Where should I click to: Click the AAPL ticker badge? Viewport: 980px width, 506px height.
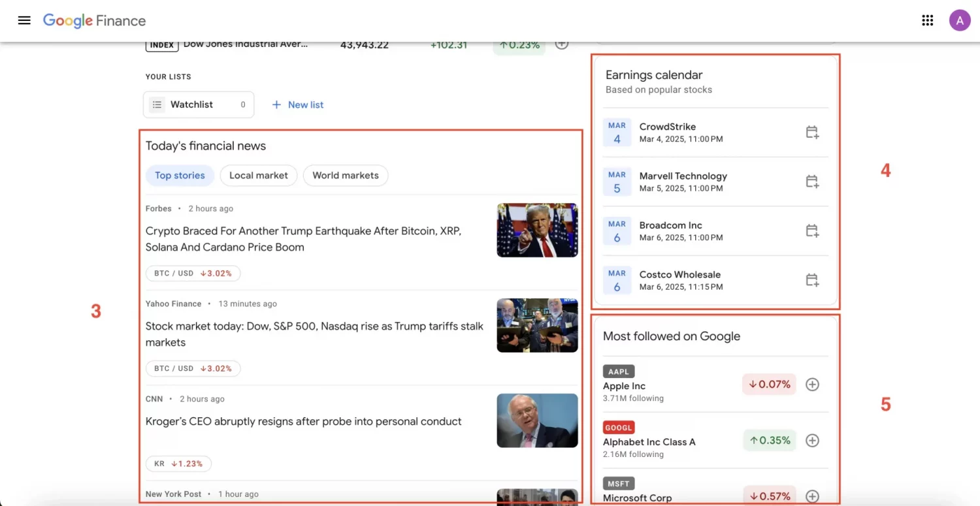(619, 372)
